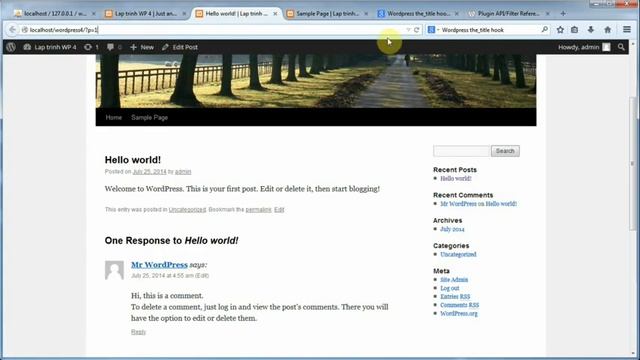
Task: Click the Edit link below the post
Action: [279, 209]
